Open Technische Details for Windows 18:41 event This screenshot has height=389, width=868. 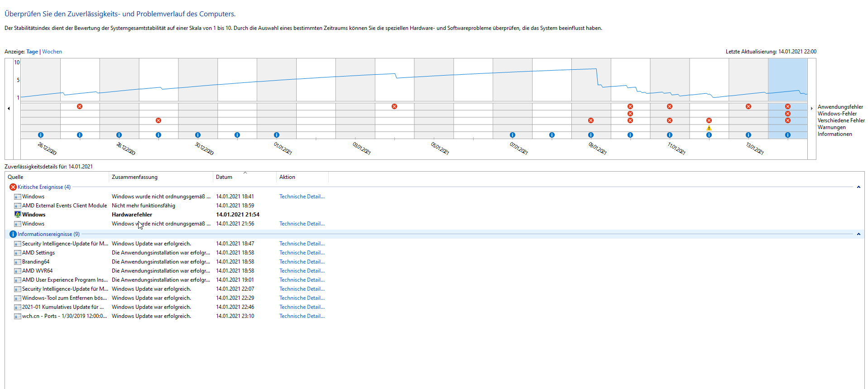[302, 197]
